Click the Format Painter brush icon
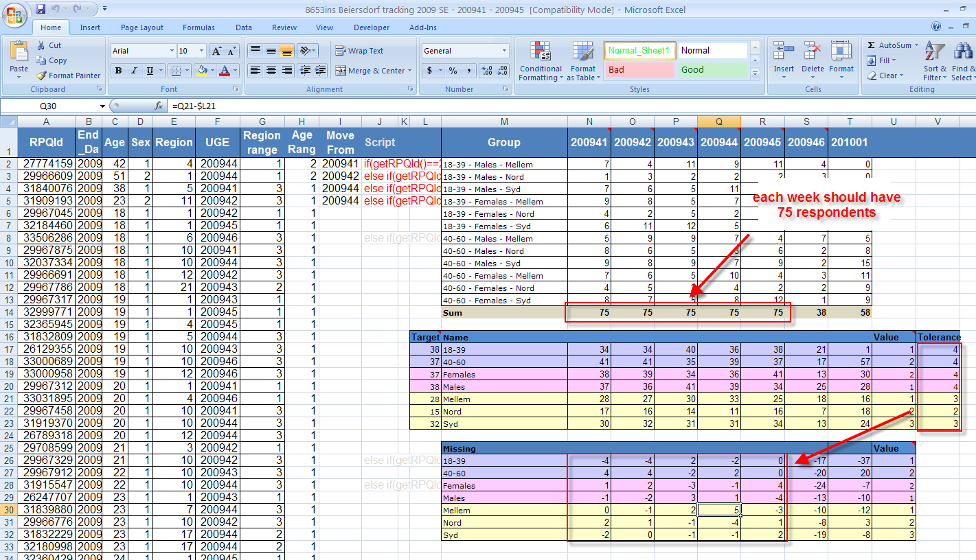This screenshot has height=560, width=976. [x=41, y=75]
